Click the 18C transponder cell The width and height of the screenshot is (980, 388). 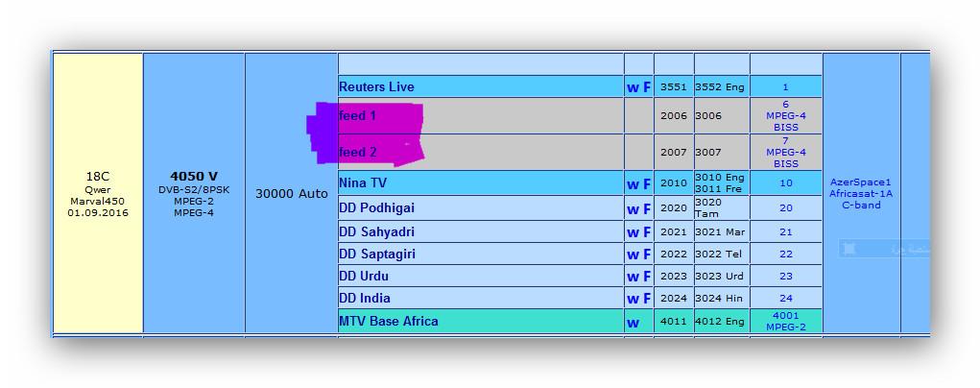[97, 177]
